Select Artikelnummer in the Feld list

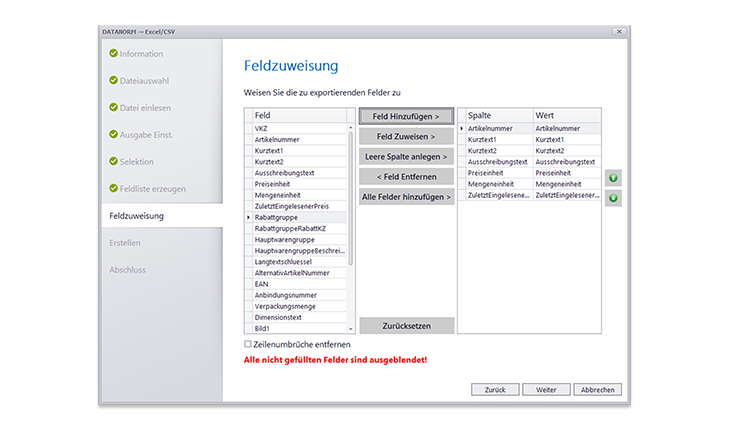(x=299, y=139)
